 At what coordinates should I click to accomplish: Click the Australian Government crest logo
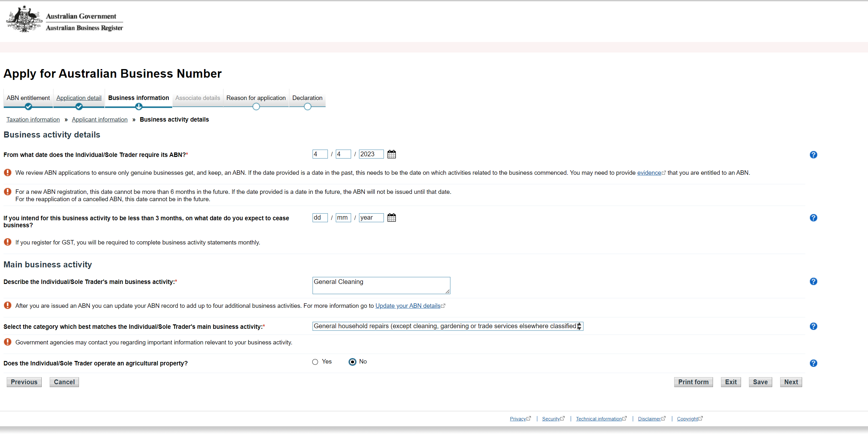(24, 19)
